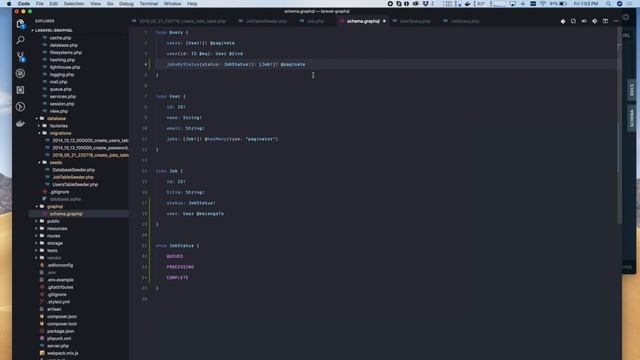Open the Explorer view in activity bar
The image size is (640, 360).
point(20,24)
